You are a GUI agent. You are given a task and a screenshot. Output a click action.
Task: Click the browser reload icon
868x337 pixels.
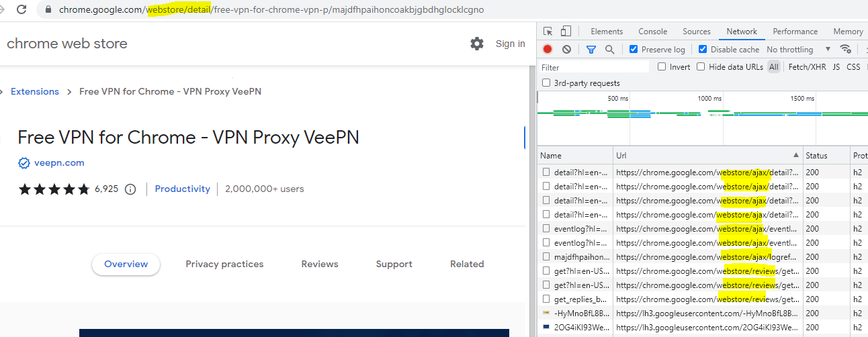(x=21, y=10)
